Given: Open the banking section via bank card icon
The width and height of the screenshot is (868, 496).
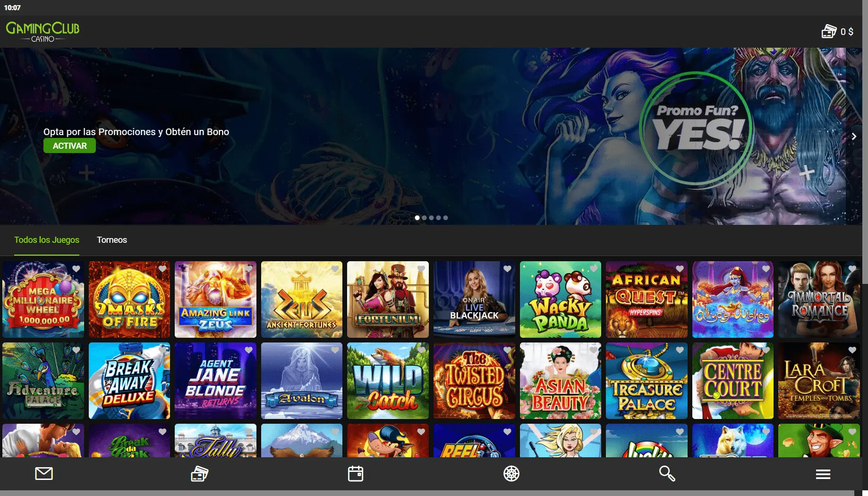Looking at the screenshot, I should click(199, 474).
